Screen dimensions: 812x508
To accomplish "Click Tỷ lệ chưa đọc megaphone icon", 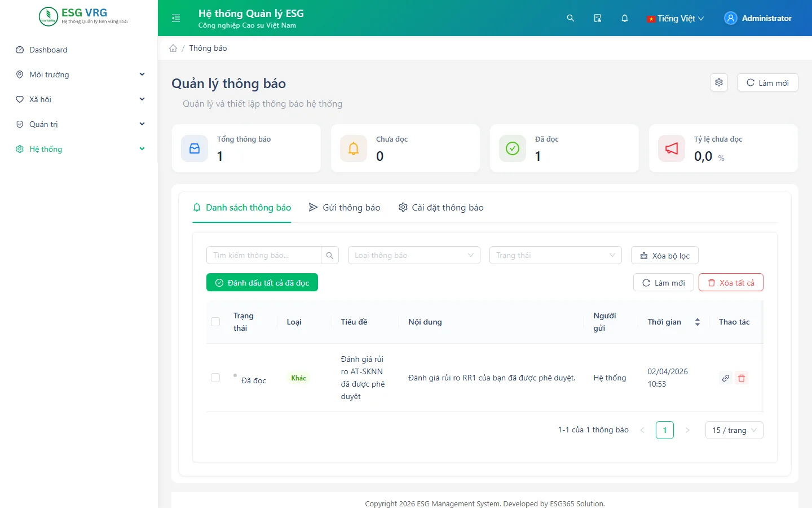I will pos(672,148).
